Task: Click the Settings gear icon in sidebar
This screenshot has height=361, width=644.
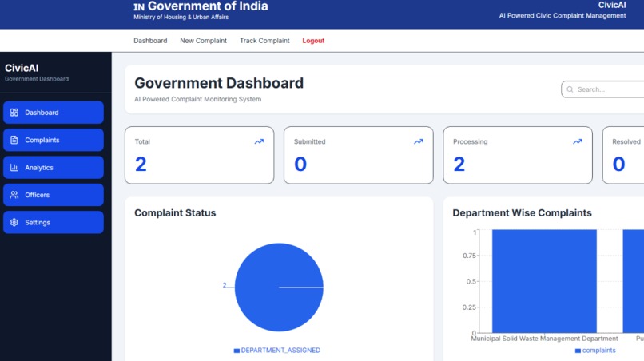Action: pos(14,223)
